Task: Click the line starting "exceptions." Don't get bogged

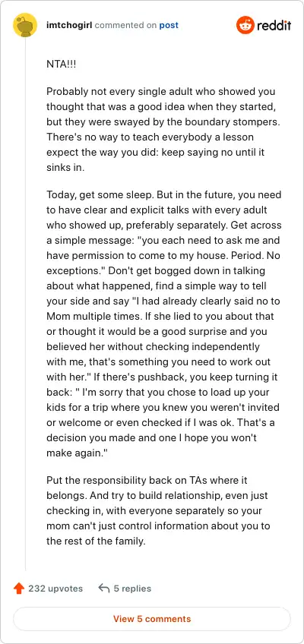Action: click(156, 271)
